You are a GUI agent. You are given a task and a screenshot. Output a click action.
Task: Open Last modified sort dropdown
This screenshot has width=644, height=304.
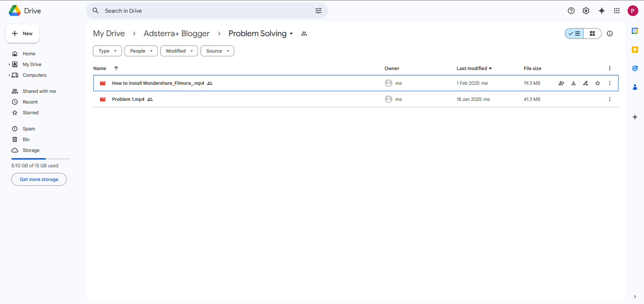474,68
